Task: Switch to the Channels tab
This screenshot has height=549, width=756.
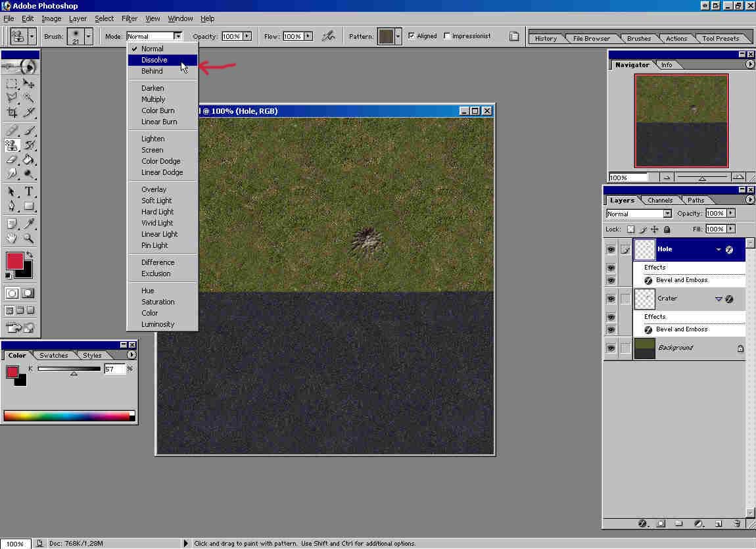Action: pos(659,201)
